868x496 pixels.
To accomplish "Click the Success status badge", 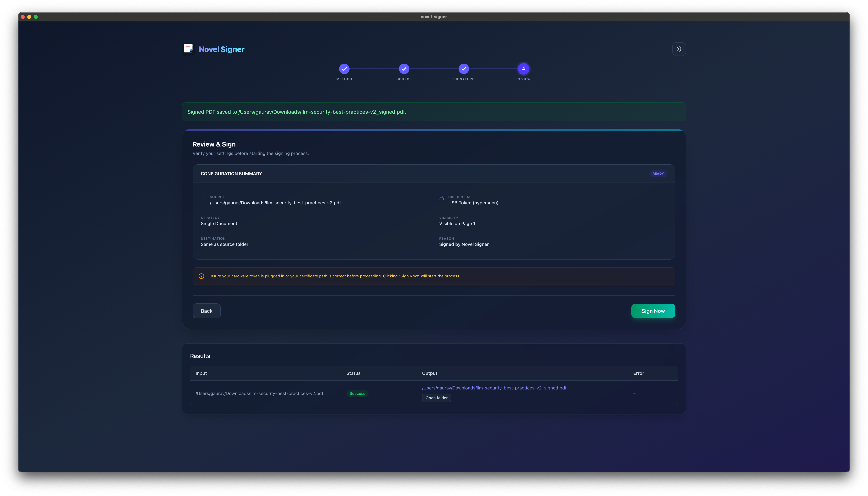I will [x=357, y=394].
